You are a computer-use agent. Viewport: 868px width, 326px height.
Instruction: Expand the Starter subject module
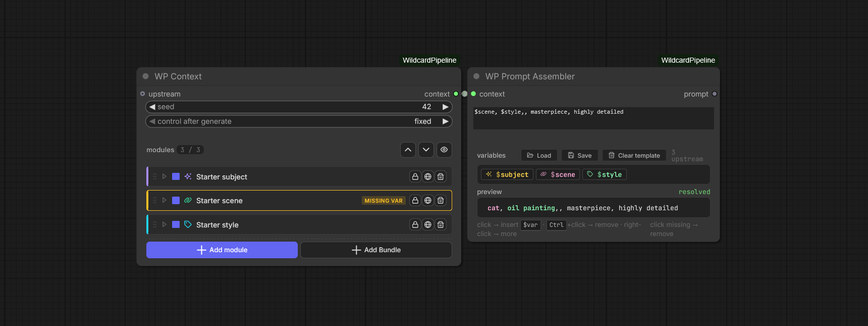pos(165,176)
